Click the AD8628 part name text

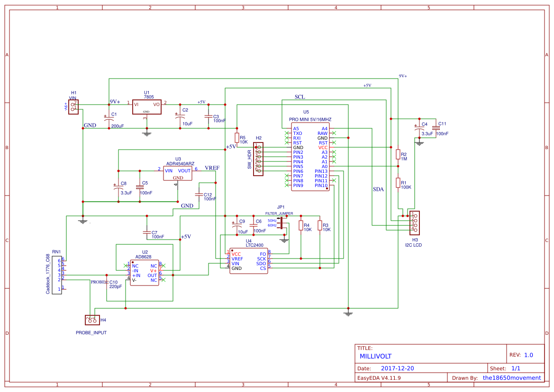click(x=144, y=257)
